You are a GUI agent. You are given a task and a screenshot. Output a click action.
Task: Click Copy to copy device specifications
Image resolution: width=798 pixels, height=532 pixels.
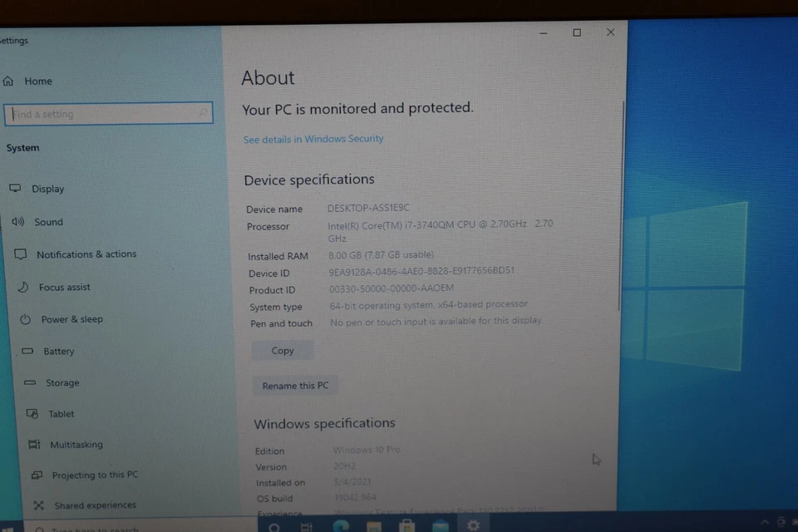[282, 350]
